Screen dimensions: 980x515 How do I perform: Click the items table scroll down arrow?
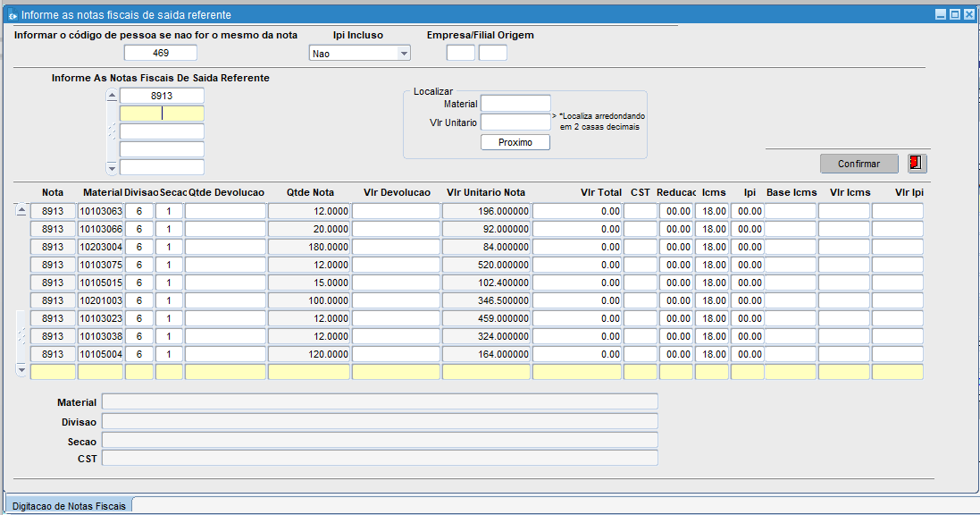point(21,370)
